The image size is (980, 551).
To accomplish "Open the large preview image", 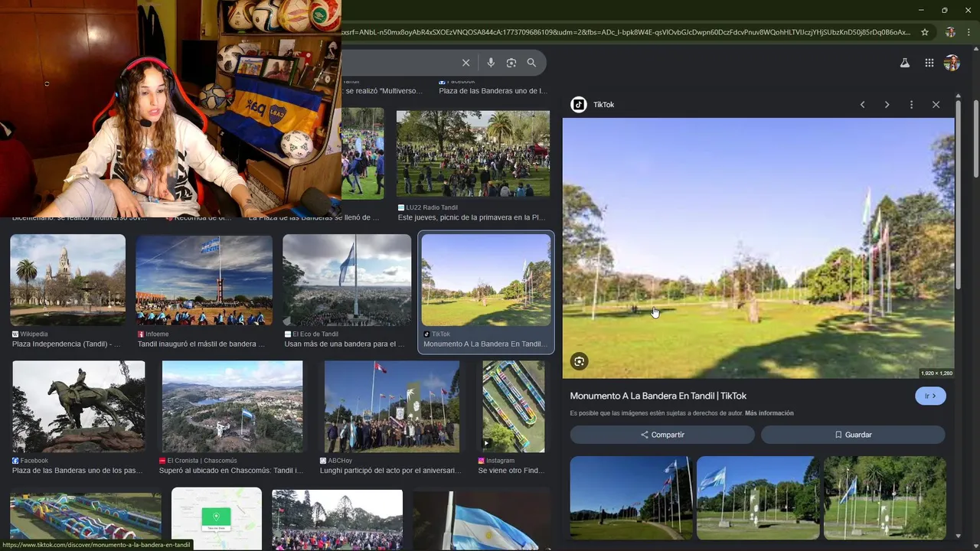I will point(758,248).
